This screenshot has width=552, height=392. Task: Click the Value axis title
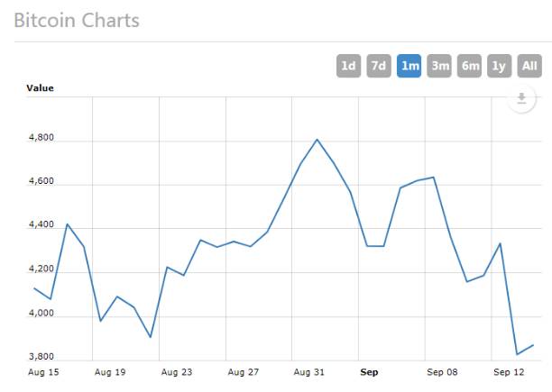40,88
